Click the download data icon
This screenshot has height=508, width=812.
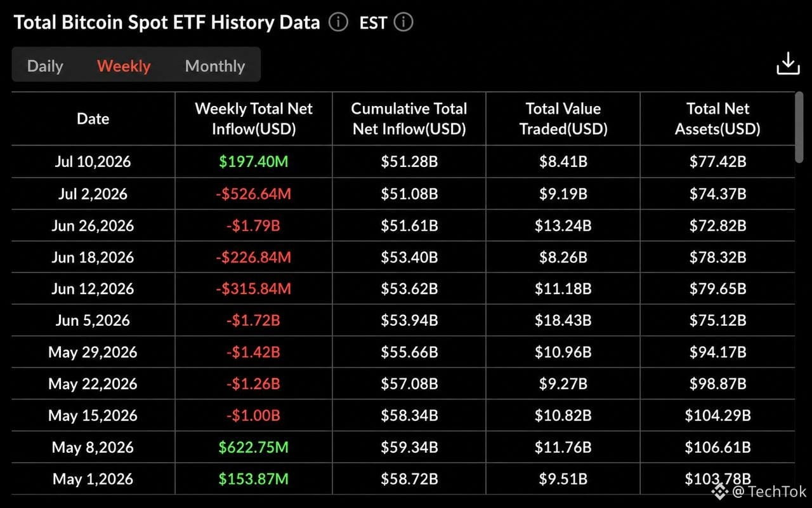(x=788, y=64)
